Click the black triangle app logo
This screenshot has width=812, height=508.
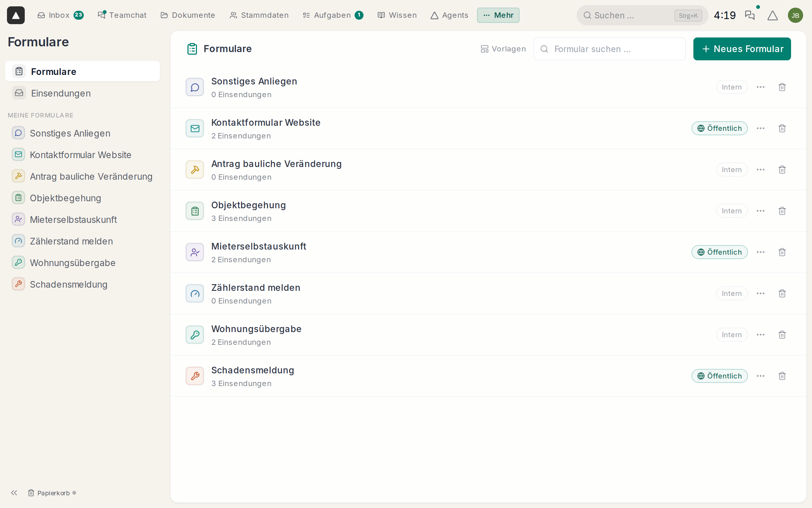click(x=16, y=15)
